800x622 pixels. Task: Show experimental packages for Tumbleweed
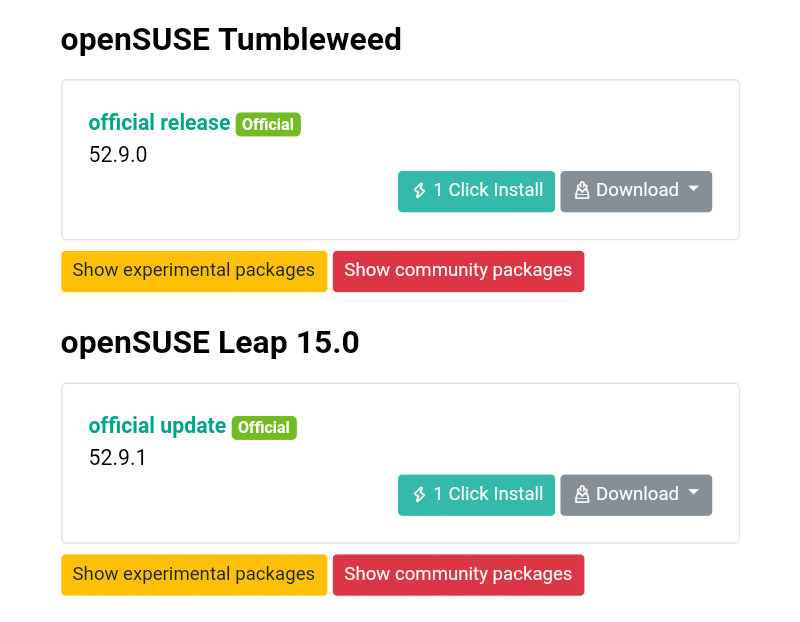click(x=194, y=271)
